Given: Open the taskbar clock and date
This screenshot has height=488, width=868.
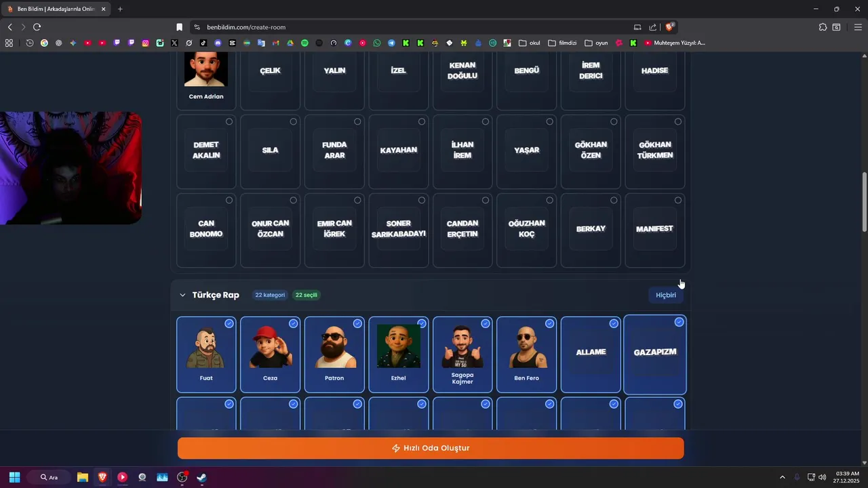Looking at the screenshot, I should point(847,477).
